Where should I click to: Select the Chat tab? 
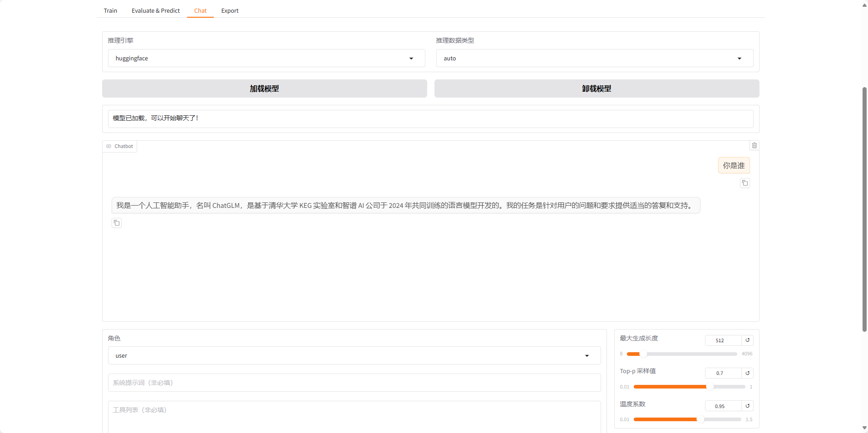[x=200, y=10]
